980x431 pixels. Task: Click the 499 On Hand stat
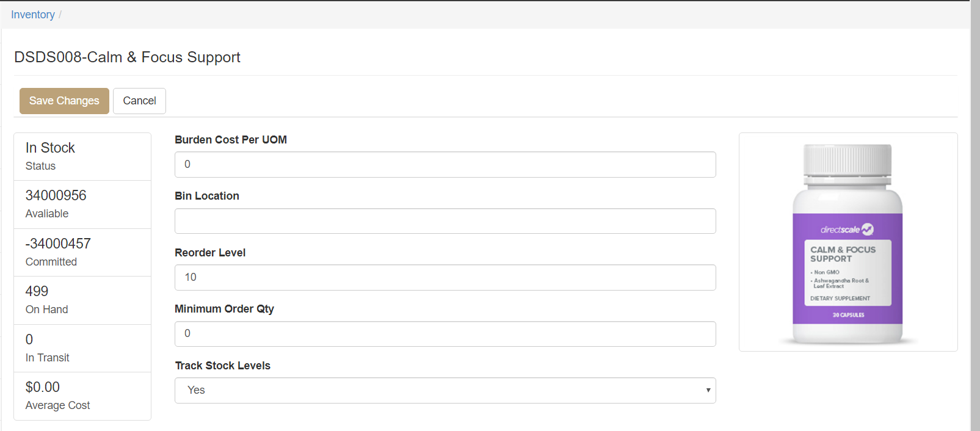[82, 300]
